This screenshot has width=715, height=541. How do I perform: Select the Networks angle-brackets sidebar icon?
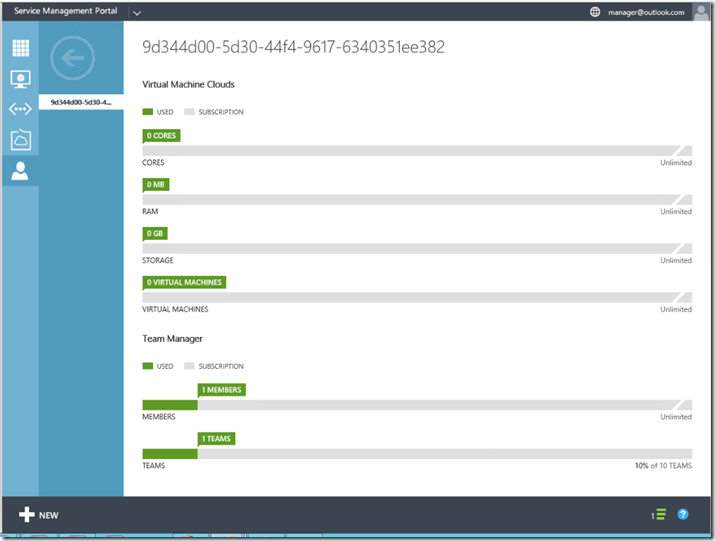(x=20, y=110)
